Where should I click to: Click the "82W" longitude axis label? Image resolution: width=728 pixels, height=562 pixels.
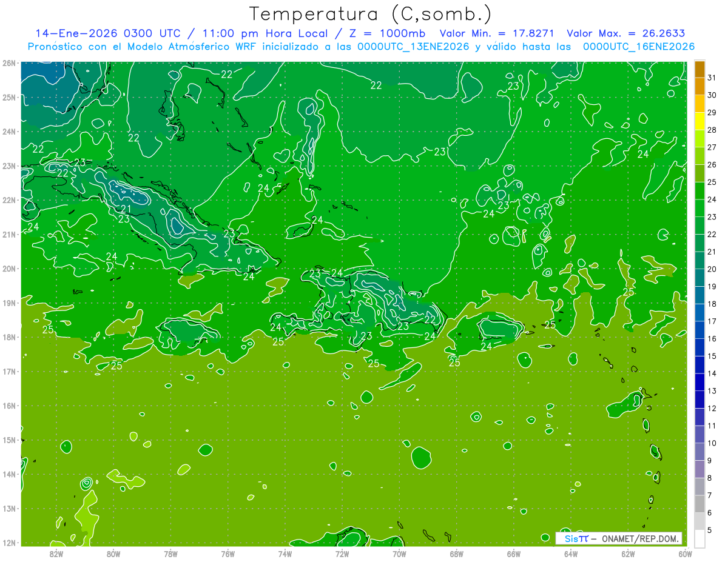pos(56,554)
